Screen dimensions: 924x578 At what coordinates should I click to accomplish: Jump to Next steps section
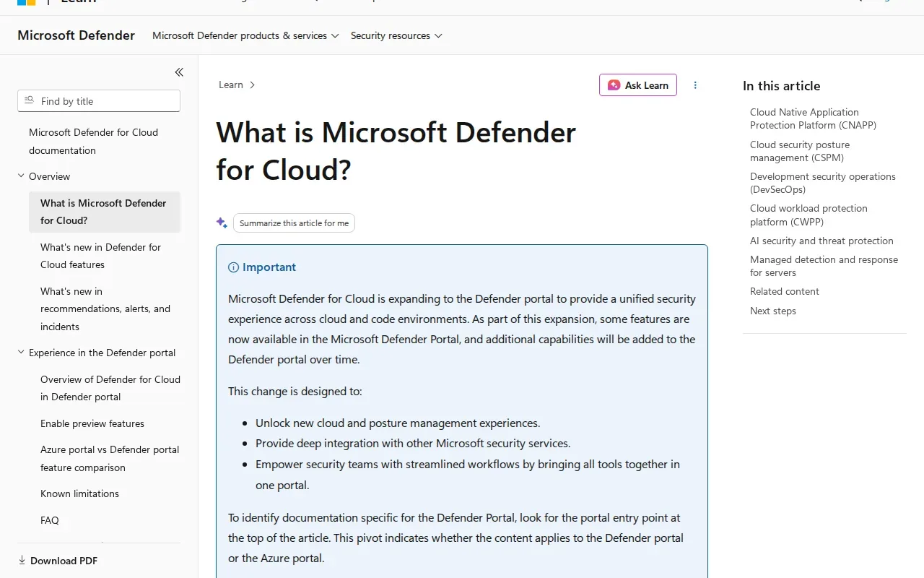pos(773,311)
